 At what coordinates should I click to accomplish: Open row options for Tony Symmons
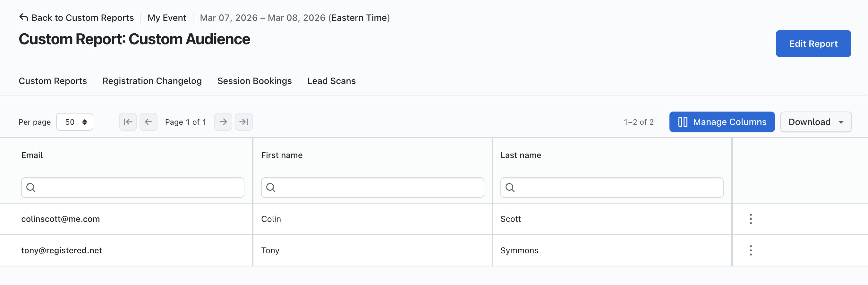750,250
